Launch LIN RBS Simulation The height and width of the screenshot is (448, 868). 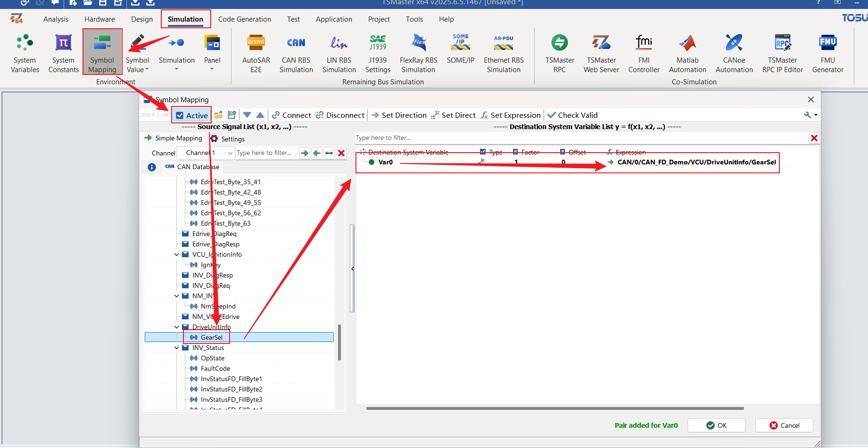[339, 53]
